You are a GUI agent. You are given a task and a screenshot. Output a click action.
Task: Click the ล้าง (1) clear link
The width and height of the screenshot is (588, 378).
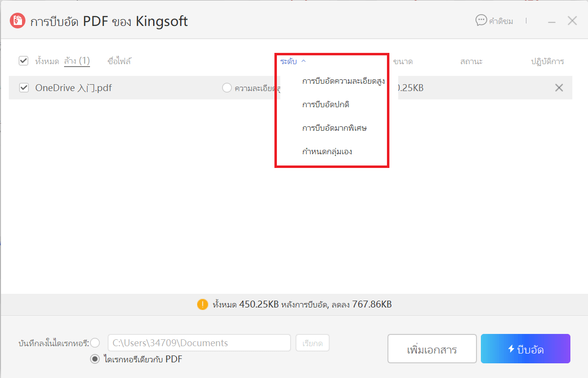(x=77, y=61)
